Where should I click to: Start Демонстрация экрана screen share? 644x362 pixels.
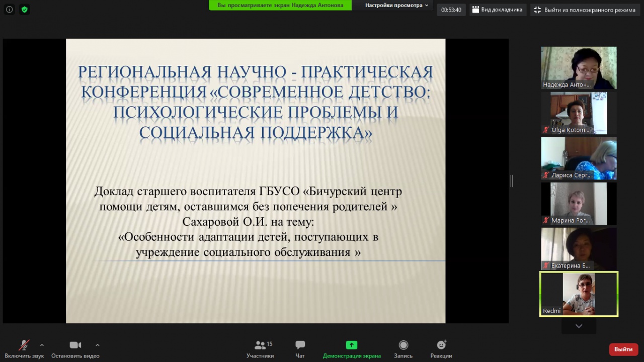coord(351,349)
